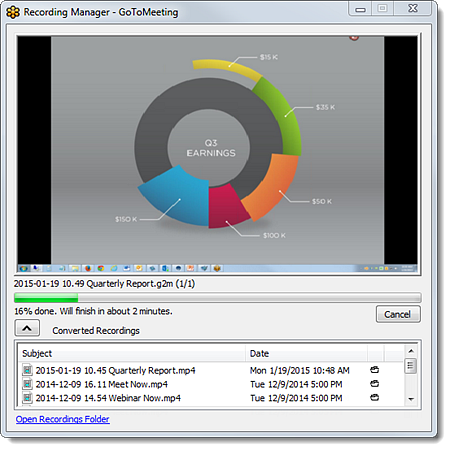The image size is (450, 450).
Task: Open folder icon for Webinar Now.mp4 row
Action: (x=375, y=397)
